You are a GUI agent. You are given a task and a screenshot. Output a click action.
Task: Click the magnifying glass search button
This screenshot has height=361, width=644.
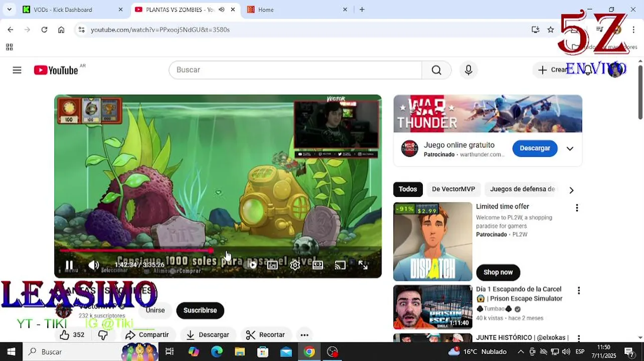436,70
